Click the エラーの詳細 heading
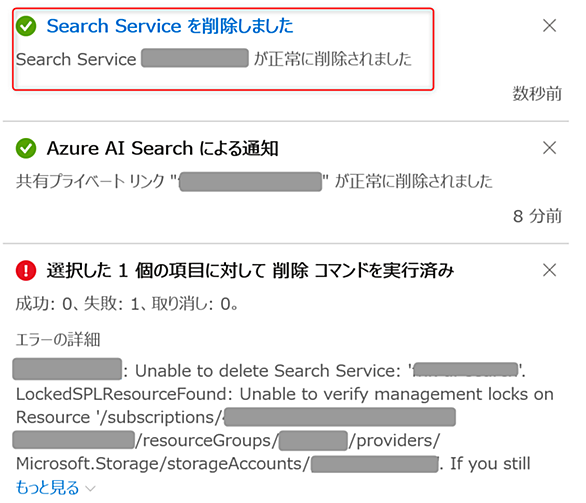Image resolution: width=586 pixels, height=503 pixels. [58, 339]
